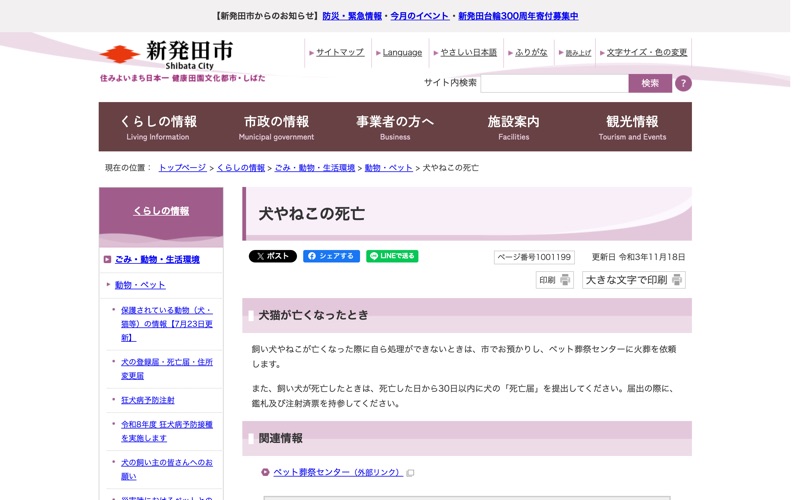
Task: Open ペット葬祭センター（外部リンク）
Action: 338,472
